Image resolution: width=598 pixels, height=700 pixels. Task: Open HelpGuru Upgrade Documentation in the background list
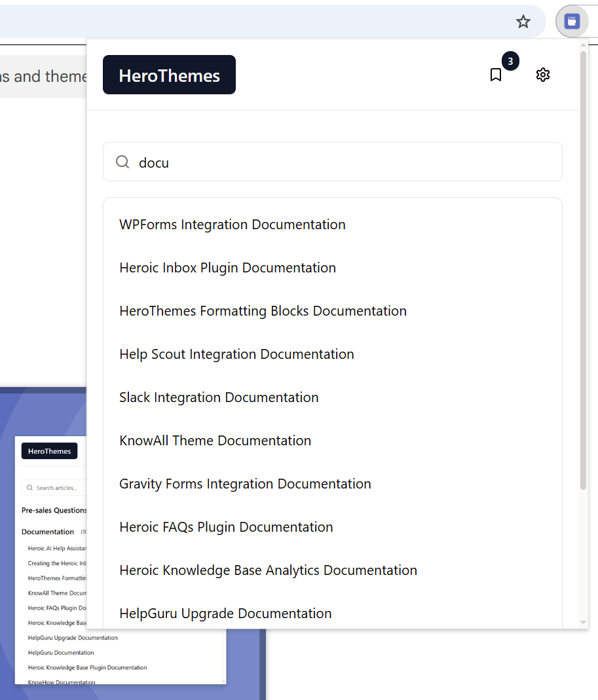[x=73, y=638]
